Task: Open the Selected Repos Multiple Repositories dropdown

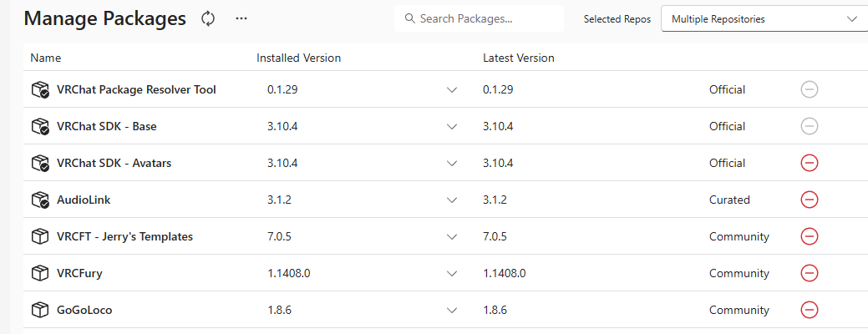Action: tap(764, 19)
